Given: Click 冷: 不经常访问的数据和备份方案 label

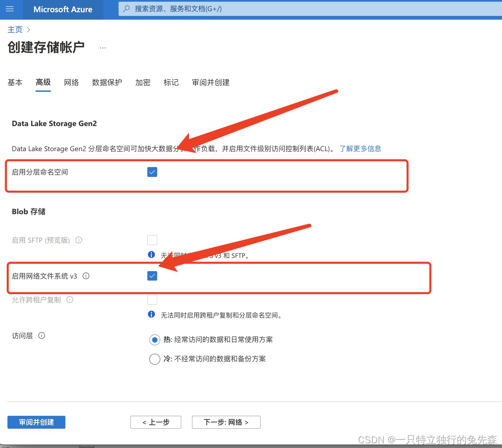Looking at the screenshot, I should click(x=214, y=359).
